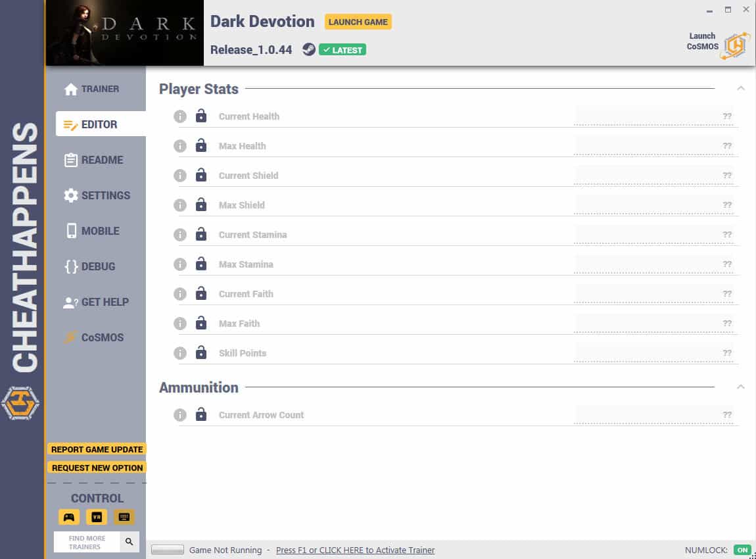The width and height of the screenshot is (756, 559).
Task: Toggle the lock for Current Stamina
Action: [201, 234]
